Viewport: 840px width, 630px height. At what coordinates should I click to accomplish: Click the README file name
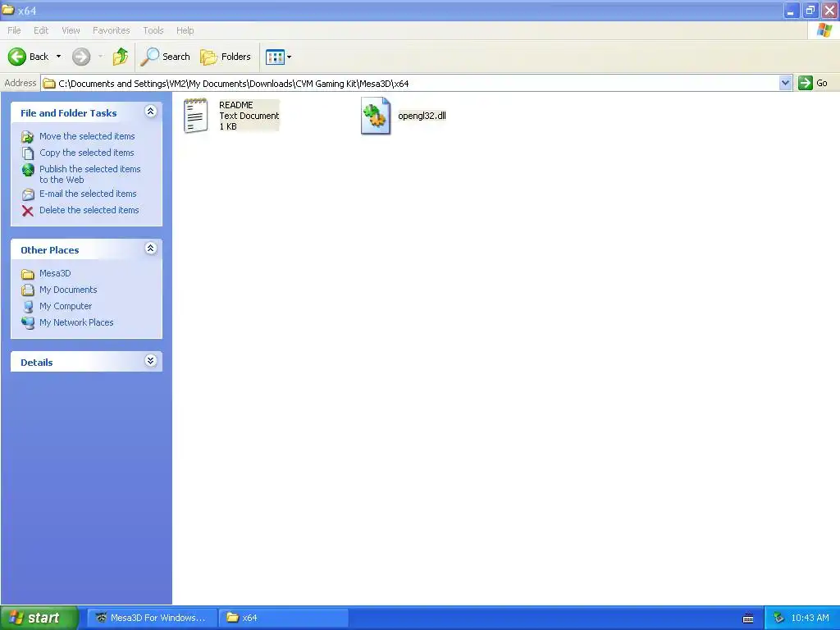pyautogui.click(x=235, y=105)
